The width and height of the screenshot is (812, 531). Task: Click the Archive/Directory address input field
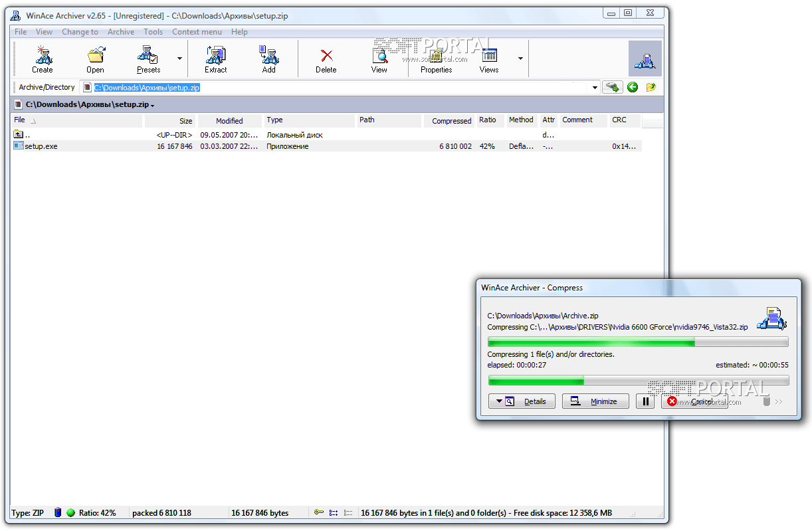coord(340,87)
